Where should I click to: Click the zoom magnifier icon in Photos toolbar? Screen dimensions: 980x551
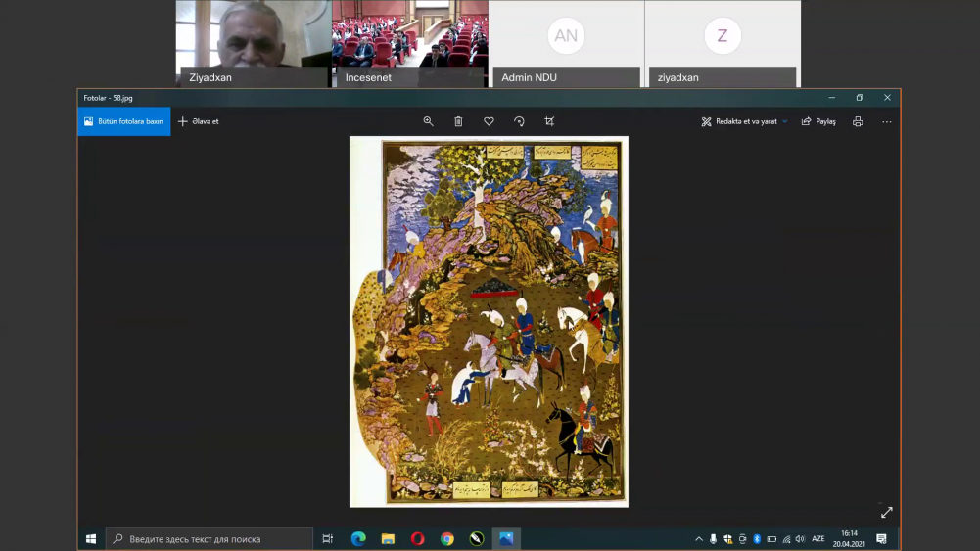tap(428, 121)
